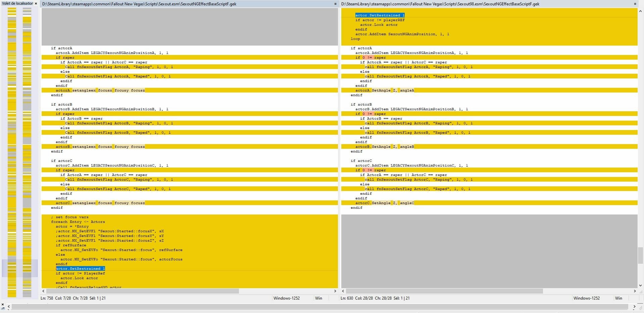Open the right file header menu icon
Screen dimensions: 644x313
635,4
